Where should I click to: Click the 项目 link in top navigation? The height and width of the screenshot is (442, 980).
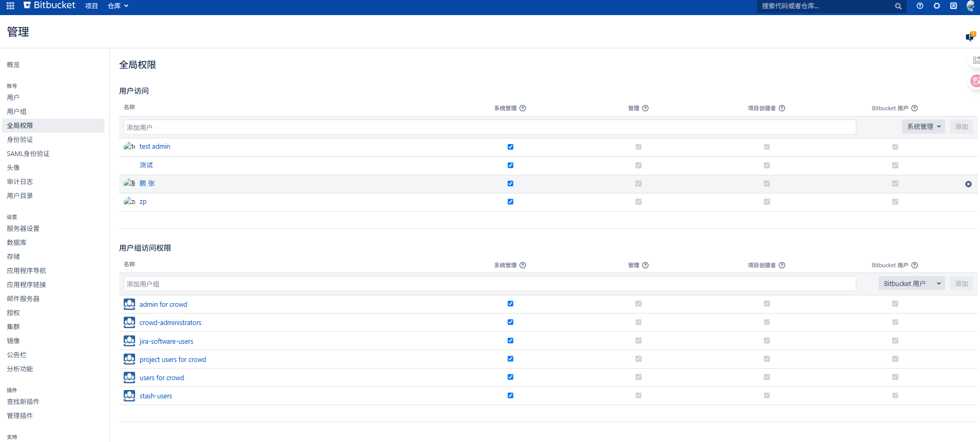(91, 6)
